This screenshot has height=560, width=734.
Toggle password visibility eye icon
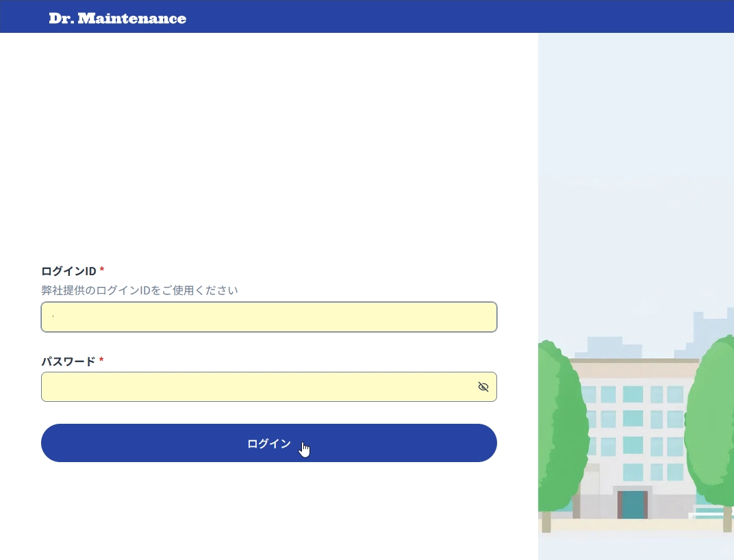(483, 387)
